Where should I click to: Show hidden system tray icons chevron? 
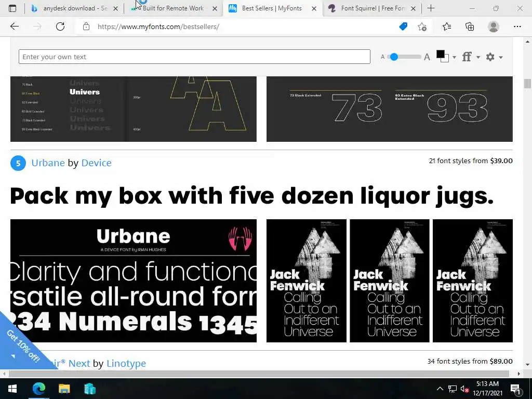pos(440,389)
